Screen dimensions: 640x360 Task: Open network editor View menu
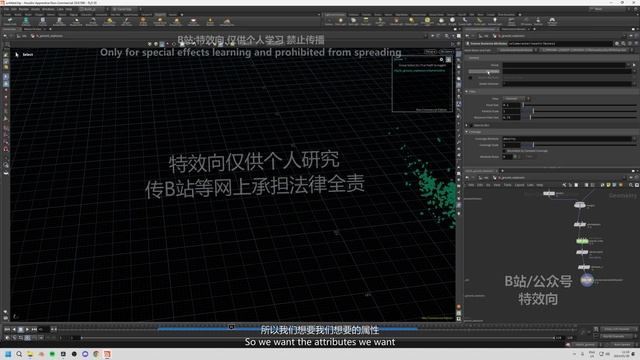click(x=497, y=185)
